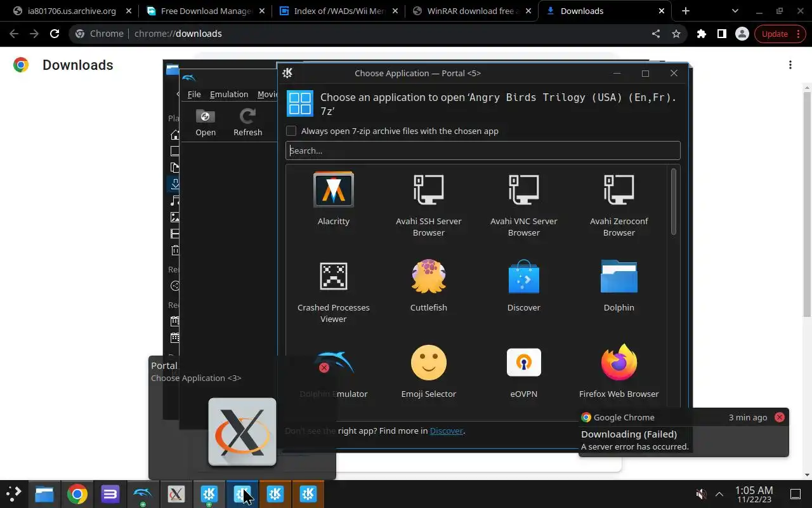Open the Chrome profile avatar menu
The height and width of the screenshot is (508, 812).
(742, 34)
